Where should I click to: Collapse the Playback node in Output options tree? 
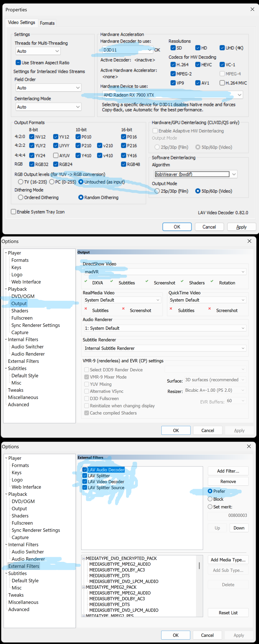6,289
